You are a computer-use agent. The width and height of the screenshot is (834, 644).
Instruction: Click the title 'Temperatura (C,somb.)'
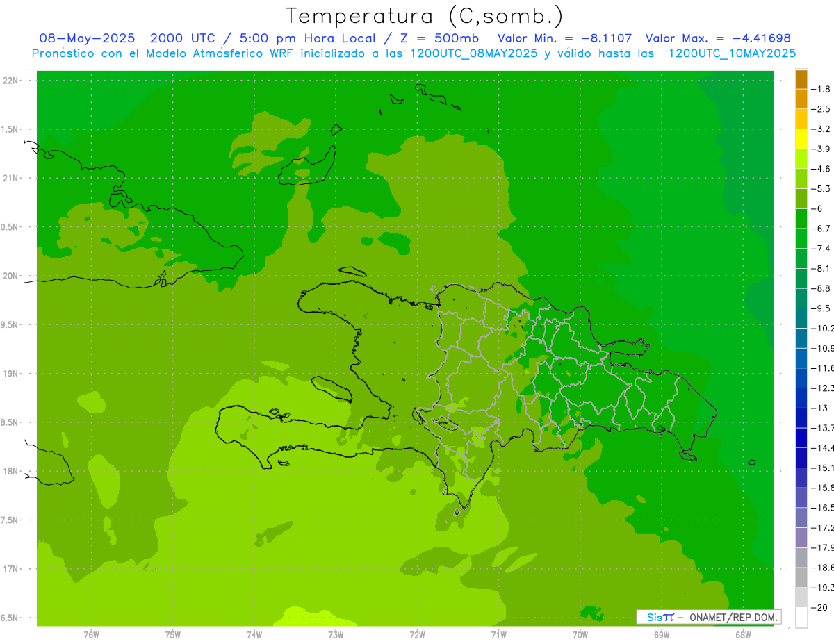pyautogui.click(x=424, y=17)
